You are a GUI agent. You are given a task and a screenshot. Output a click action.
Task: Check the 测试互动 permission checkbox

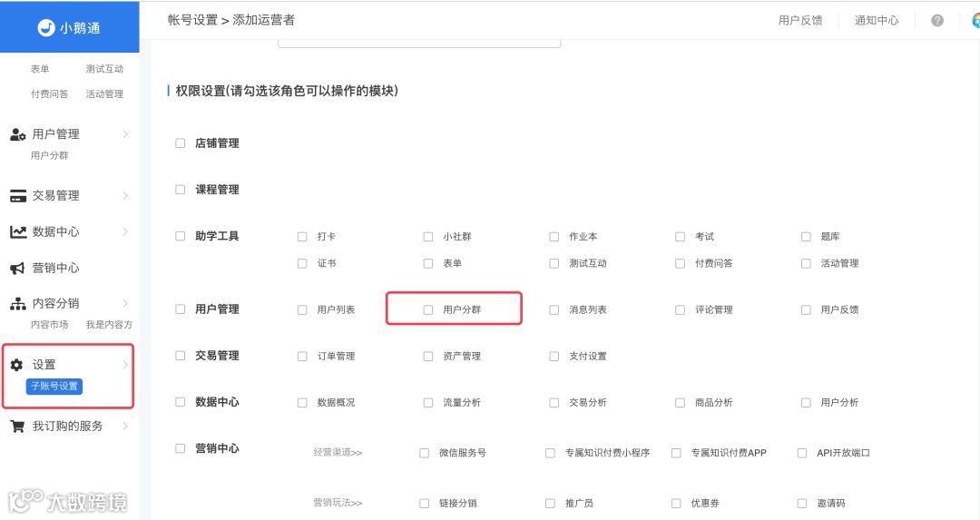[554, 264]
